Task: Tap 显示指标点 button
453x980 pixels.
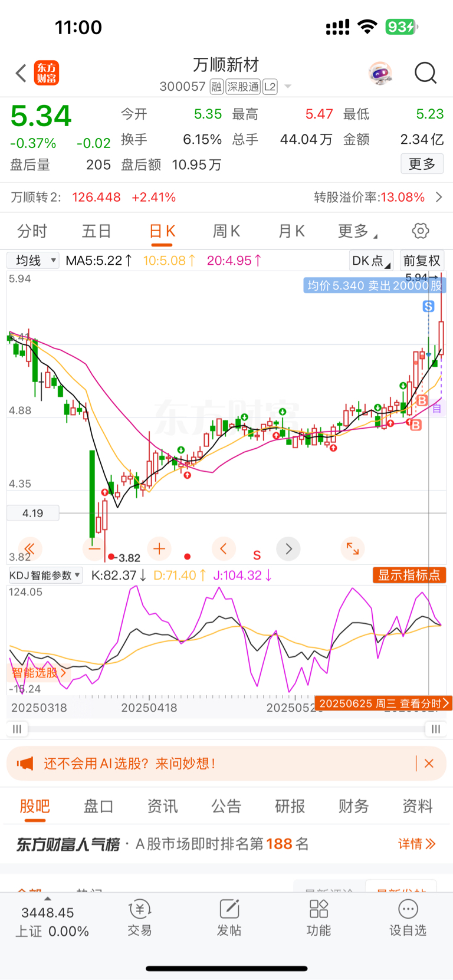Action: click(x=409, y=575)
